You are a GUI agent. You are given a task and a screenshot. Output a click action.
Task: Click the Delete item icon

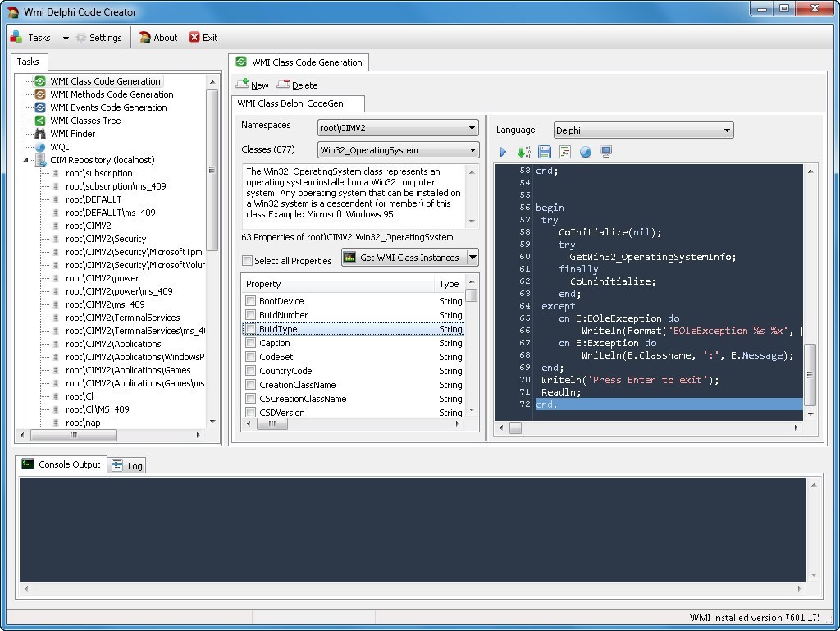(283, 84)
